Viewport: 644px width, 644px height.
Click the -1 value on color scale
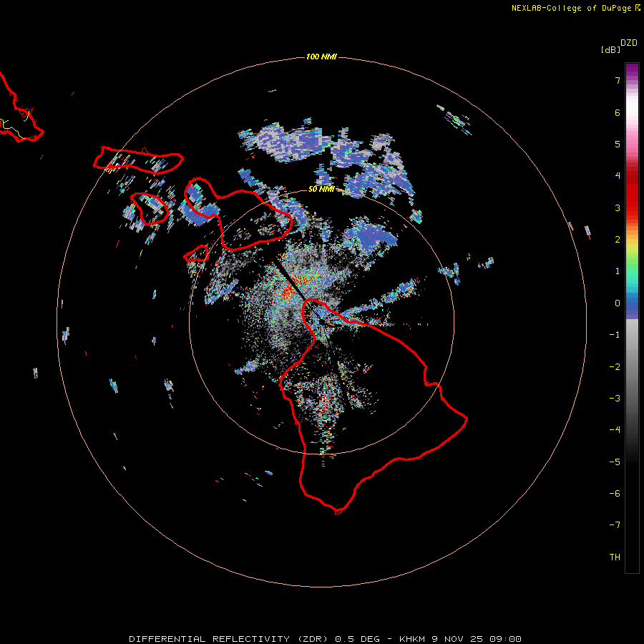pyautogui.click(x=615, y=335)
